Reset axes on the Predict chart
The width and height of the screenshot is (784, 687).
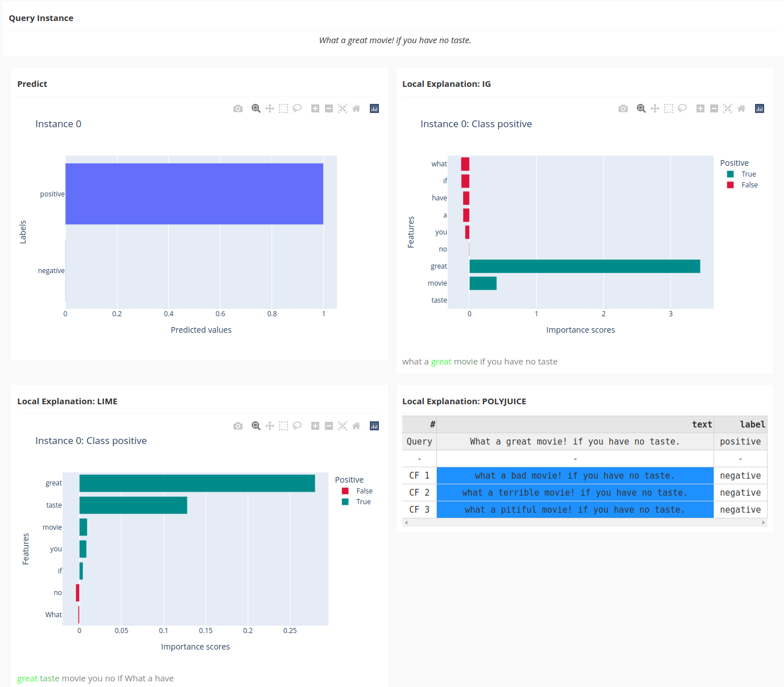pyautogui.click(x=356, y=108)
